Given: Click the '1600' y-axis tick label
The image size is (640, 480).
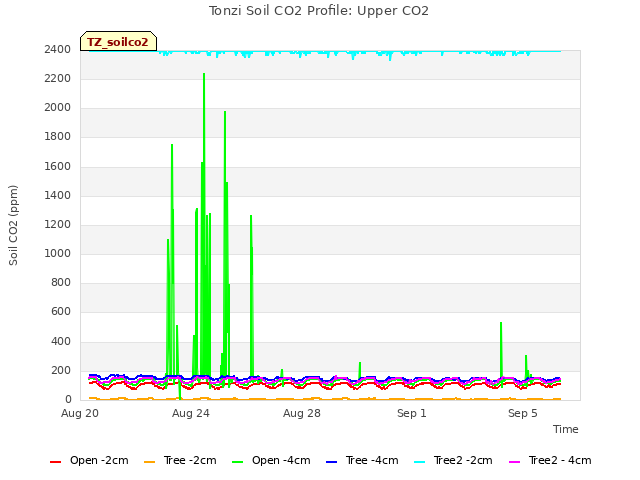Looking at the screenshot, I should [x=58, y=167].
